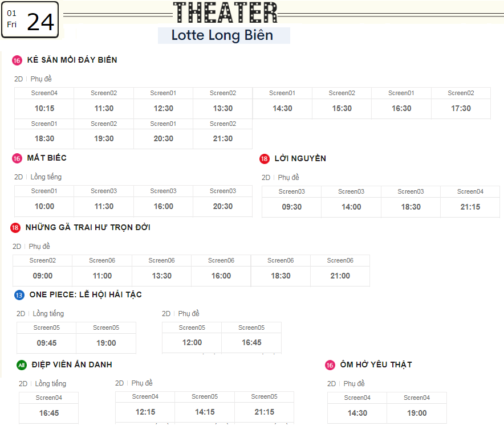Click the green All rating icon for Điệp Viên Ẩn Danh
Viewport: 504px width, 434px height.
22,365
